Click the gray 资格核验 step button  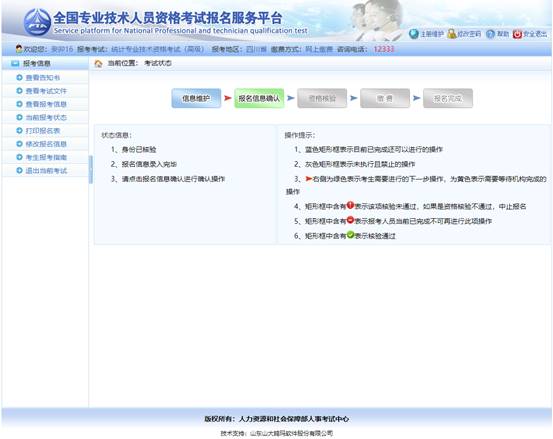pos(322,98)
